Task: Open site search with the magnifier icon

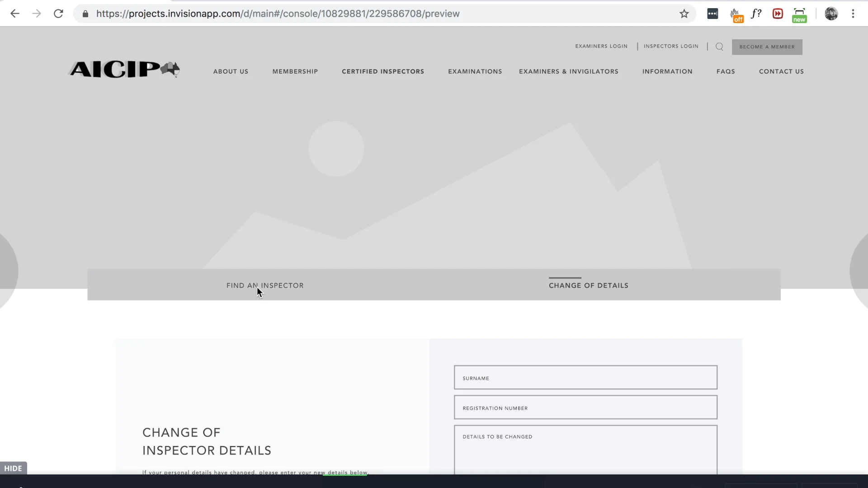Action: click(x=719, y=46)
